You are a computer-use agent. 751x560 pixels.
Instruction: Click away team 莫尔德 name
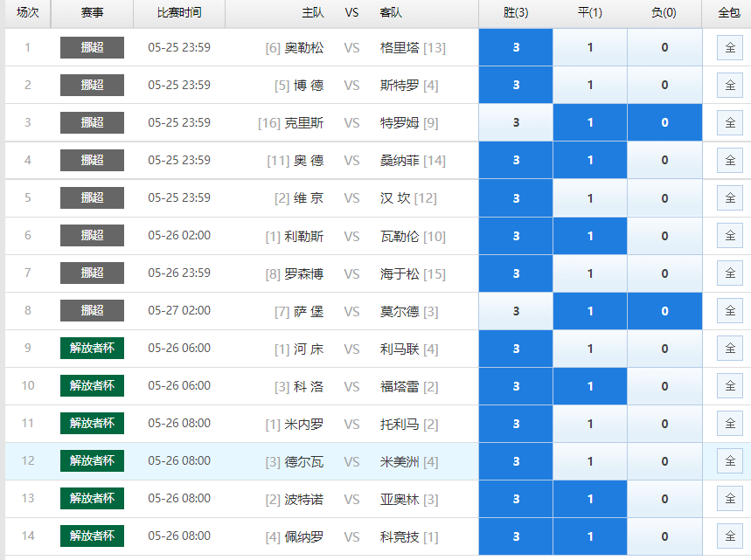pos(400,312)
